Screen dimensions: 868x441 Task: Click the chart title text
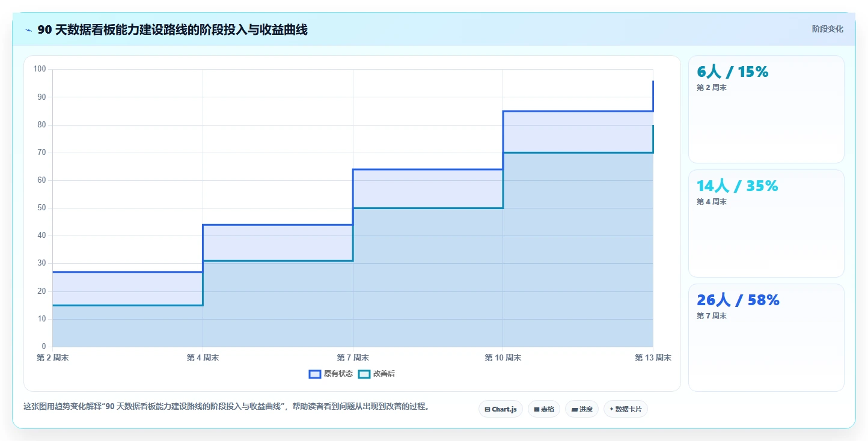click(173, 30)
